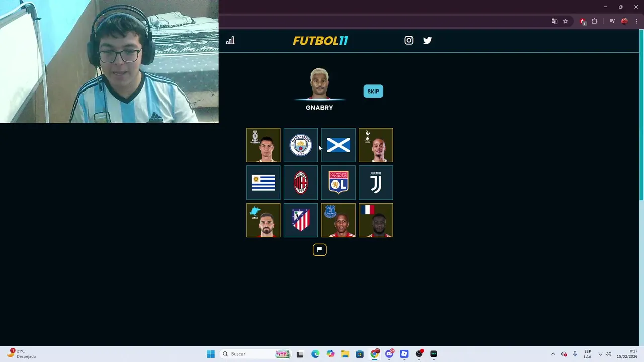Open Task View on the taskbar

tap(300, 354)
